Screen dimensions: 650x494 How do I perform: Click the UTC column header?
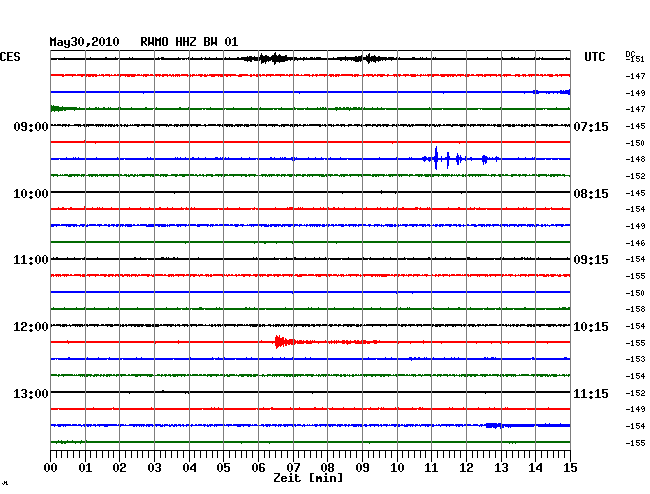pyautogui.click(x=594, y=57)
